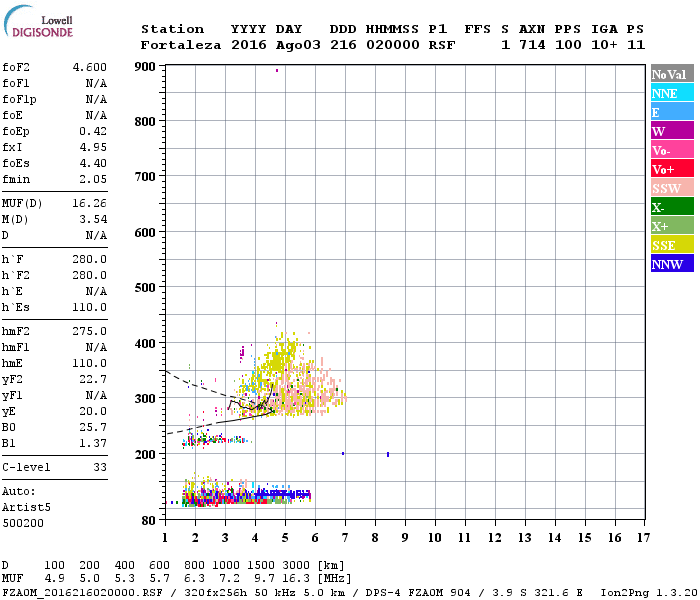
Task: Click the station name Fortaleza
Action: coord(181,45)
